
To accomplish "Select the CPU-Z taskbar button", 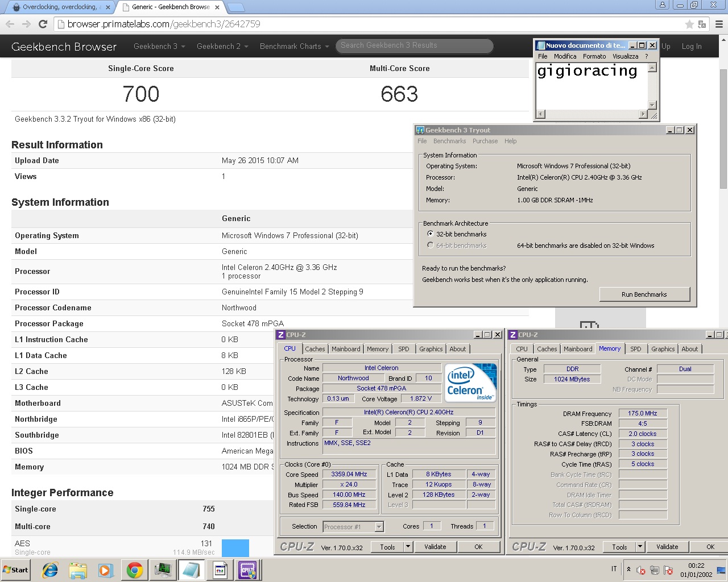I will coord(248,570).
